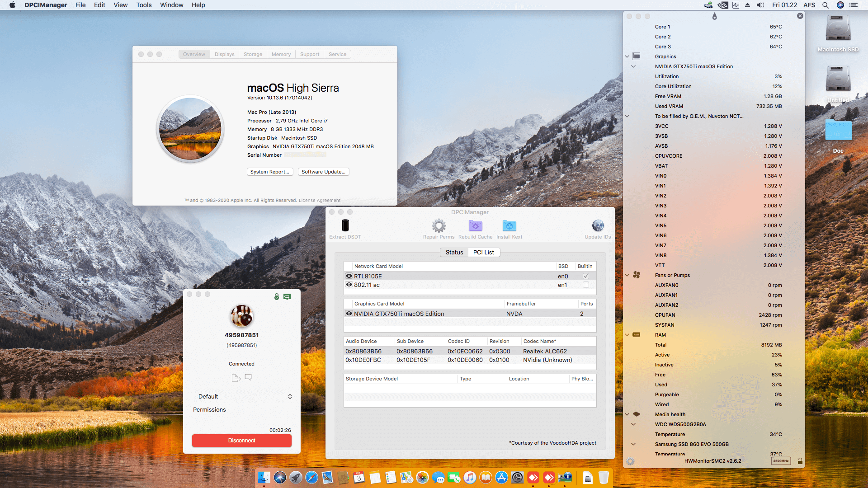Switch to the PCI List tab

[483, 252]
